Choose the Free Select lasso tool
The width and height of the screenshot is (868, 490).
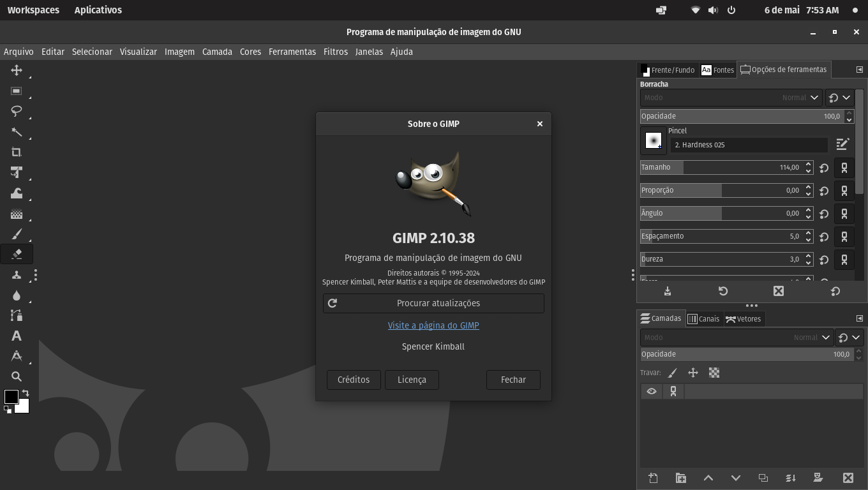pos(16,112)
